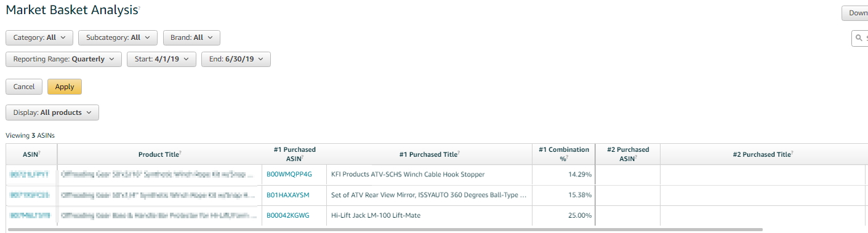
Task: Open the Category: All dropdown
Action: [x=39, y=38]
